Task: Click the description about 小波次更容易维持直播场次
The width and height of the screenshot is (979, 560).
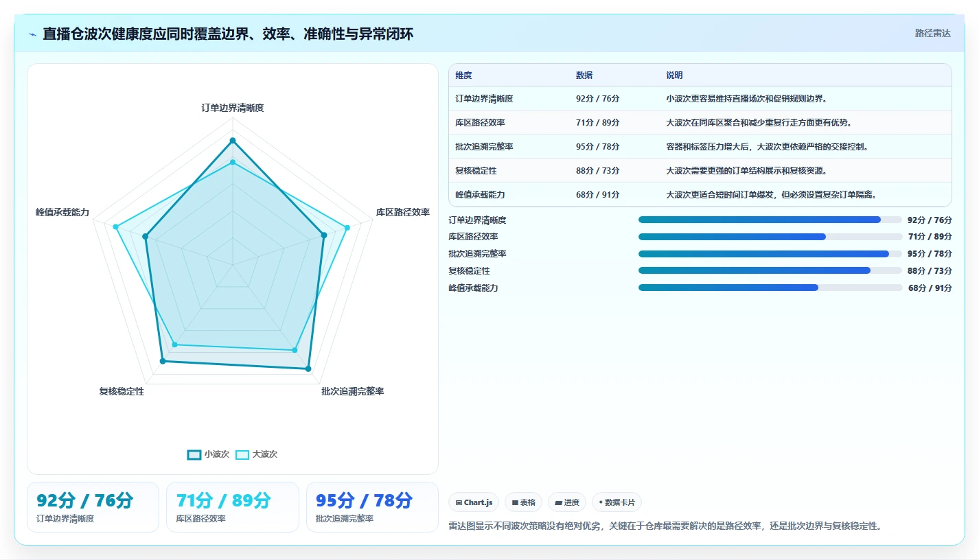Action: coord(747,99)
